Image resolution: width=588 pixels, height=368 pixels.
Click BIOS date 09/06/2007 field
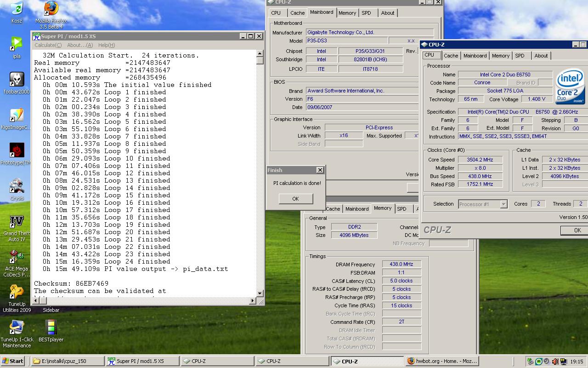click(362, 107)
